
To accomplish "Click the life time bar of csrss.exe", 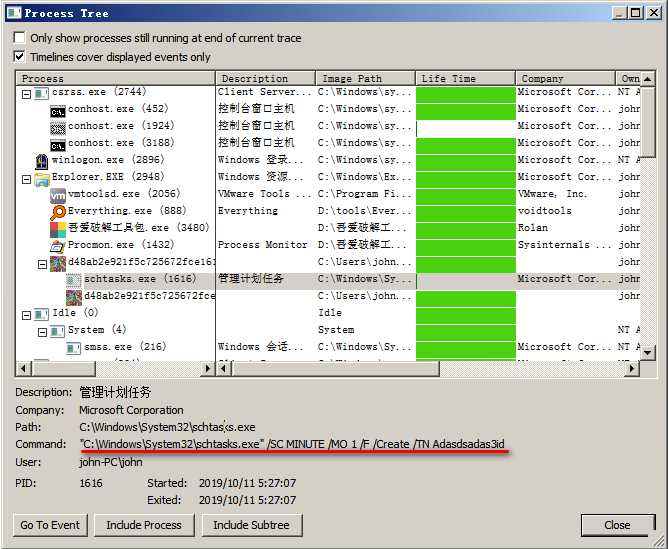I will click(466, 95).
